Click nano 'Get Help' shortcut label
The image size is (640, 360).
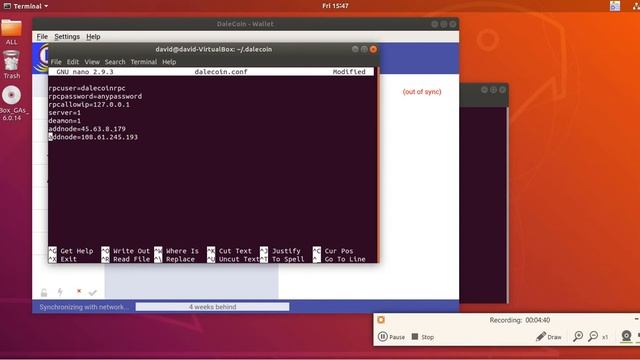pyautogui.click(x=77, y=251)
